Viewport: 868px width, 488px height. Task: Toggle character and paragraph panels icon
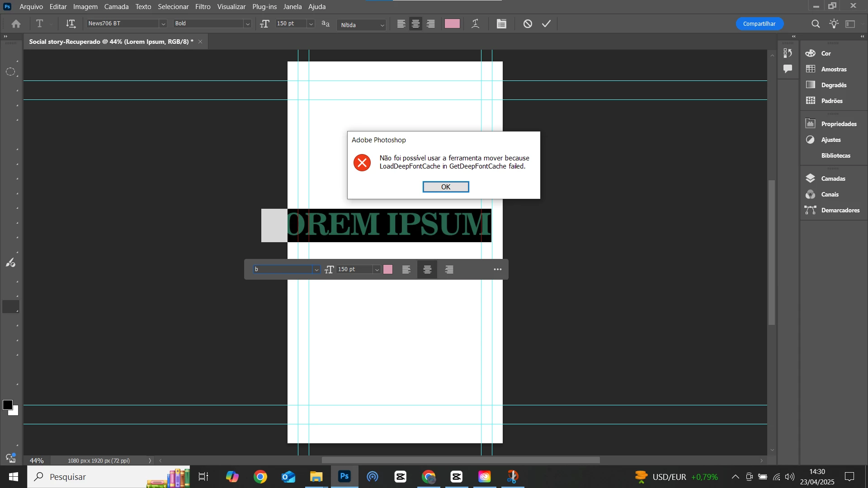pos(501,23)
